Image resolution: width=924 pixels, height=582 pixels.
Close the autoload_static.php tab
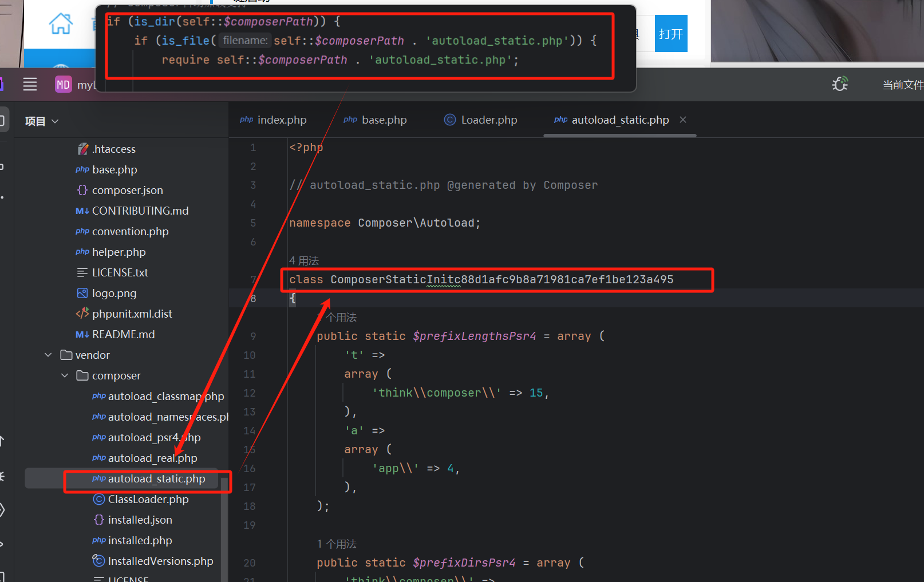point(683,120)
